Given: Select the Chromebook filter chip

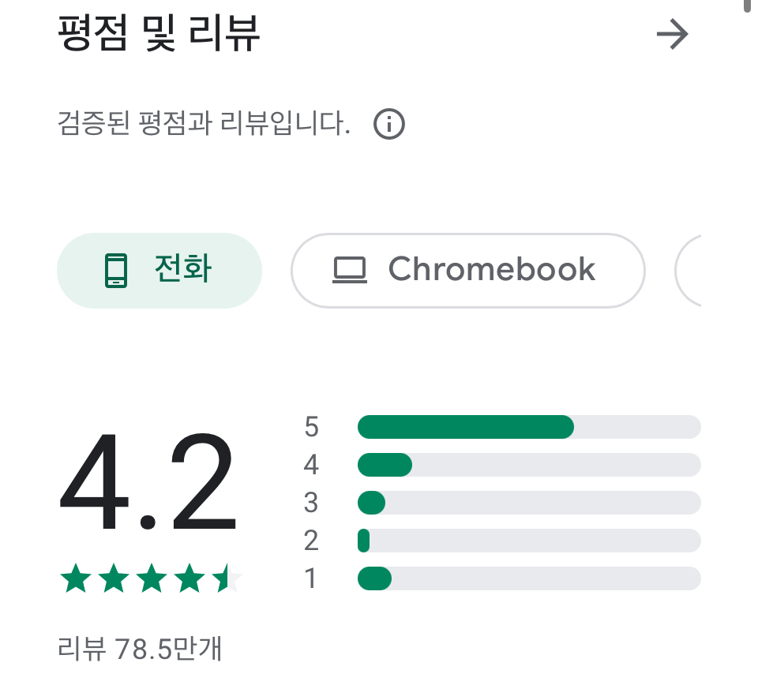Looking at the screenshot, I should (x=468, y=271).
